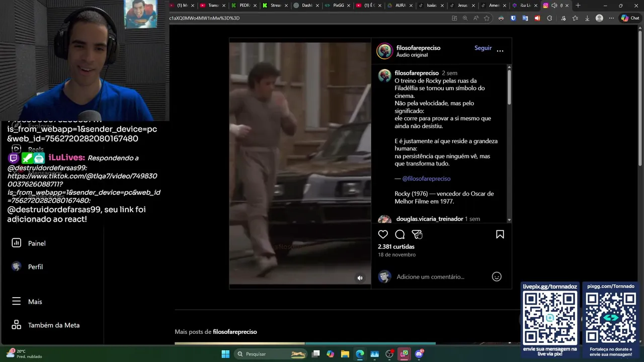Open the emoji picker in the comment box
Image resolution: width=644 pixels, height=362 pixels.
point(497,277)
